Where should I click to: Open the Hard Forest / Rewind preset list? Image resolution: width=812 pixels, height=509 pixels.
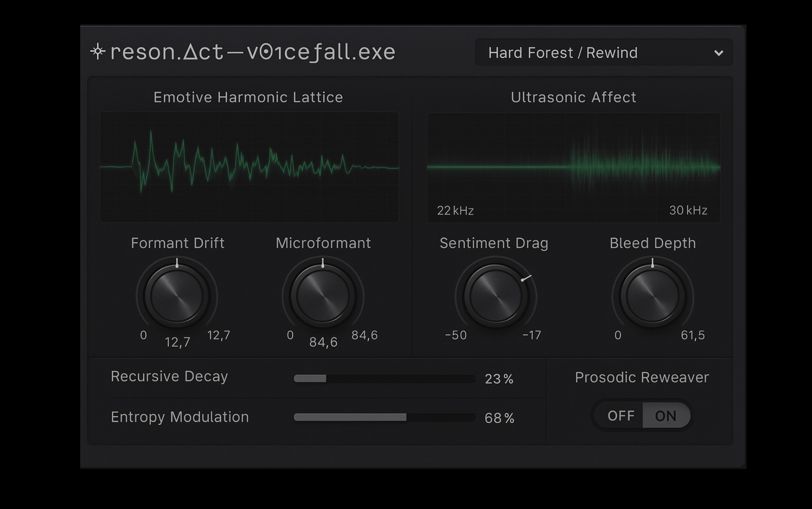click(603, 53)
